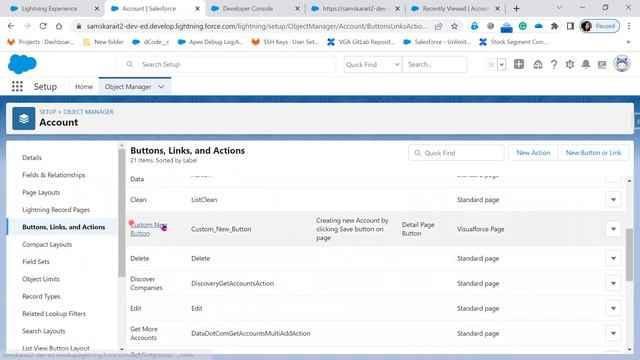
Task: Open the App Launcher dots grid
Action: (x=17, y=87)
